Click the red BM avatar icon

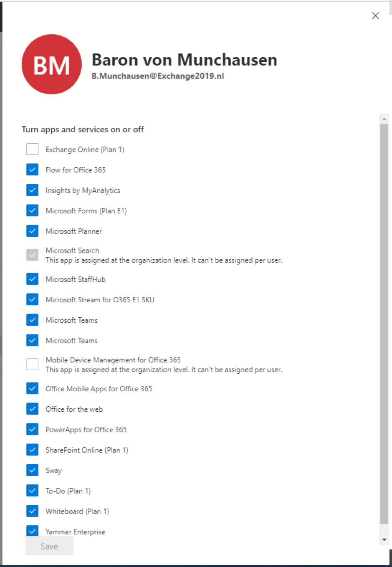(51, 64)
